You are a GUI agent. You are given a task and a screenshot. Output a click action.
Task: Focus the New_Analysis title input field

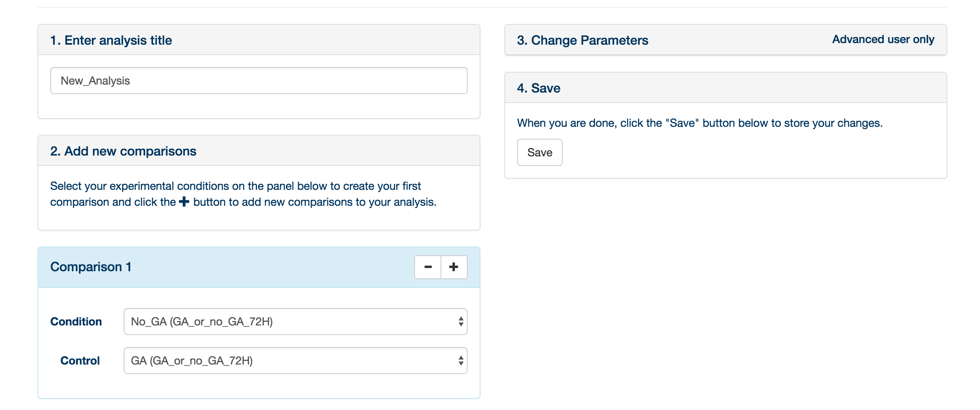click(259, 81)
